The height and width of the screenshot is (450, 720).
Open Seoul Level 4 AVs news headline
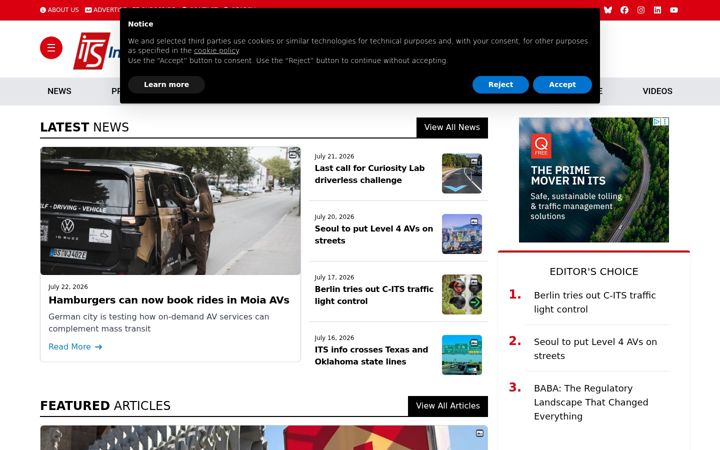[x=374, y=235]
